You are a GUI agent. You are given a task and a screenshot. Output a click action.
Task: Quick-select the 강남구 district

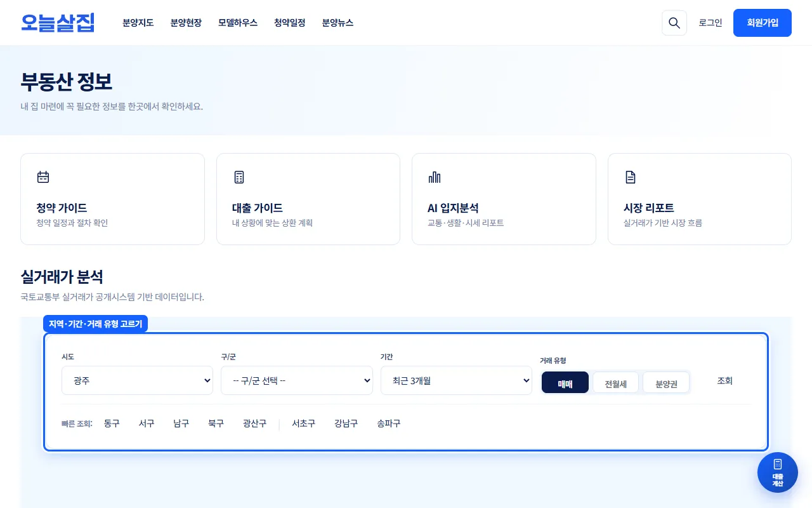(x=346, y=424)
